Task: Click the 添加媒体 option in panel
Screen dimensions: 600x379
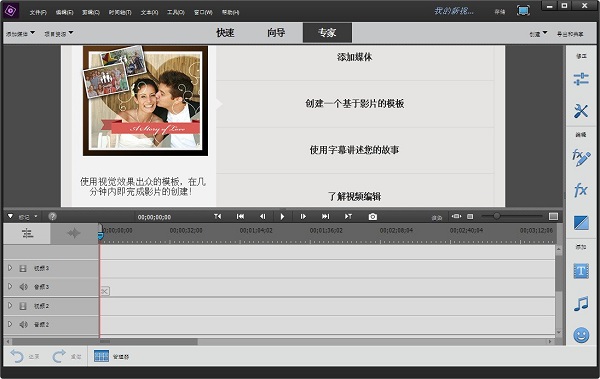Action: point(355,57)
